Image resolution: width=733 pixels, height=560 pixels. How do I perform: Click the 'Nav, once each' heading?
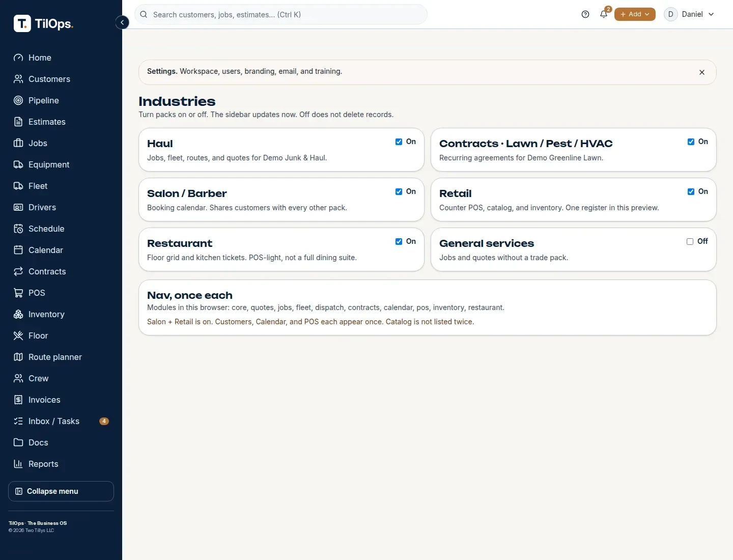click(x=190, y=295)
